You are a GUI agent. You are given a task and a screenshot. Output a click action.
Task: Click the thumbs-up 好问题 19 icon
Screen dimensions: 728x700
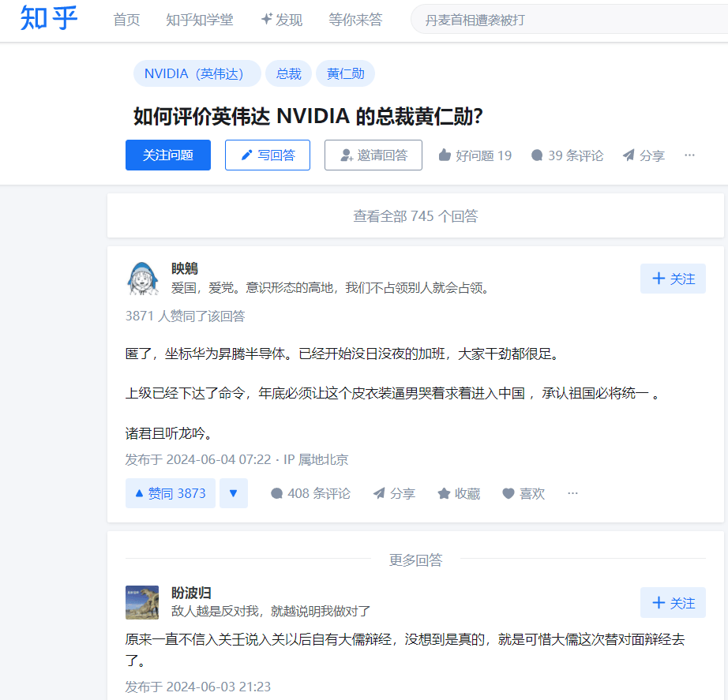pos(445,155)
